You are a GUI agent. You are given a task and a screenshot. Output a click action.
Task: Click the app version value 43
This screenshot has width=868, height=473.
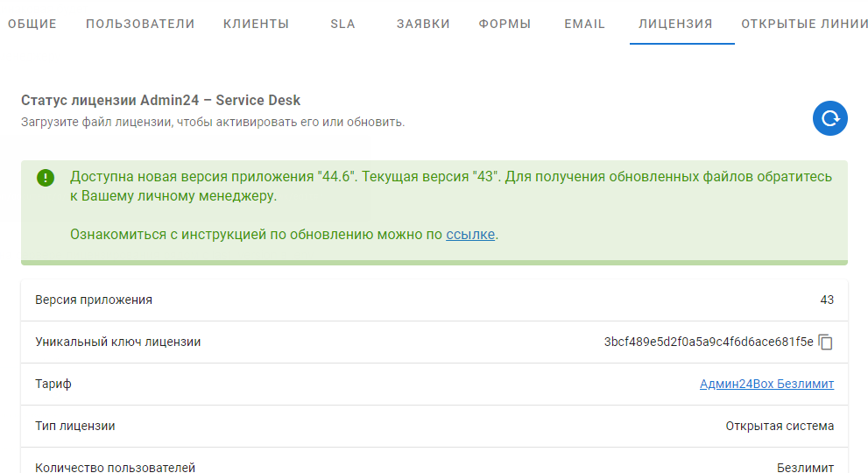click(x=827, y=300)
